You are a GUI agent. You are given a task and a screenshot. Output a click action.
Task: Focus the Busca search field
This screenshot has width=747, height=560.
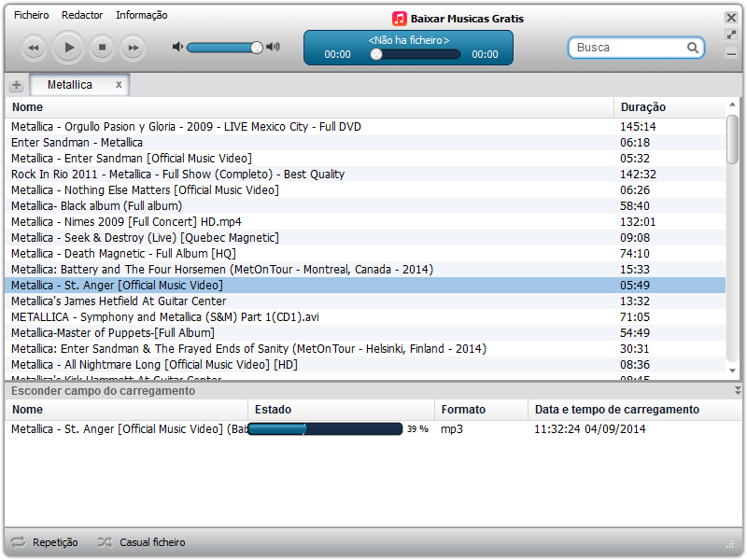click(636, 48)
